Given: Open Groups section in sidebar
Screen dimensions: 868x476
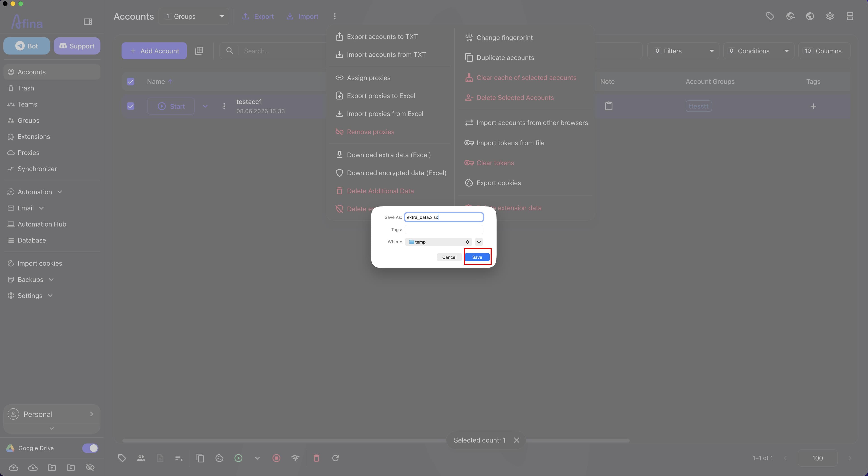Looking at the screenshot, I should [x=52, y=121].
